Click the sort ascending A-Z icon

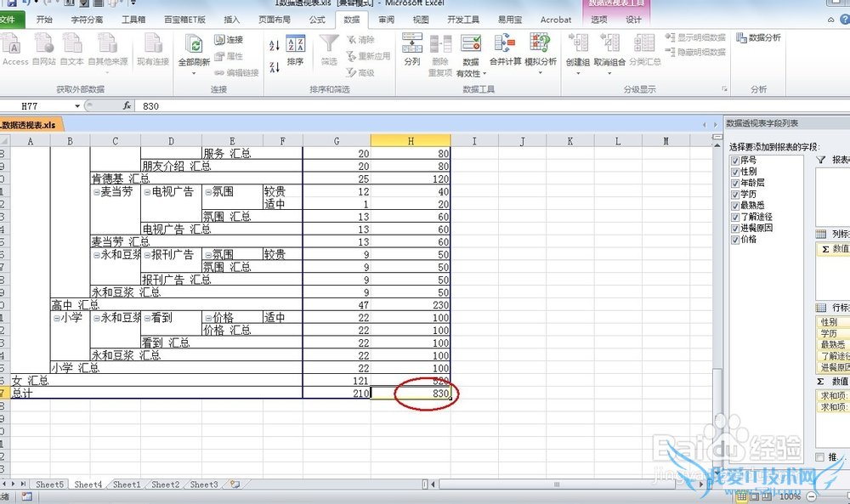(275, 44)
